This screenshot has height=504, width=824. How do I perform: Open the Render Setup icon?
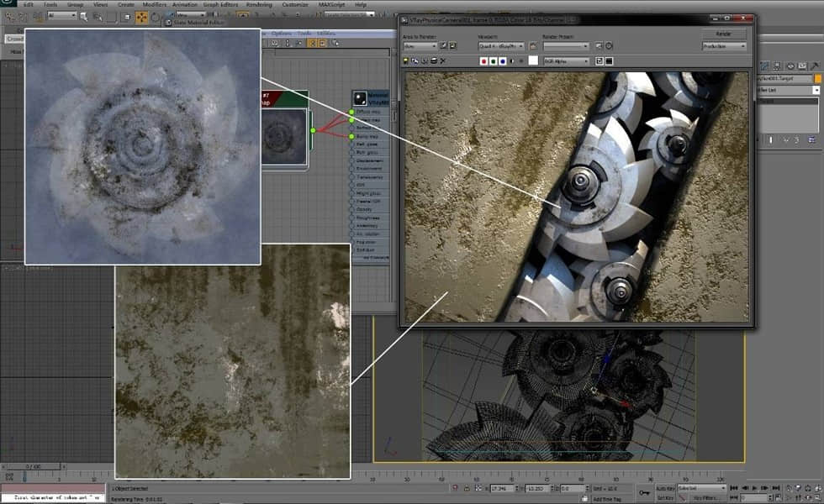599,46
